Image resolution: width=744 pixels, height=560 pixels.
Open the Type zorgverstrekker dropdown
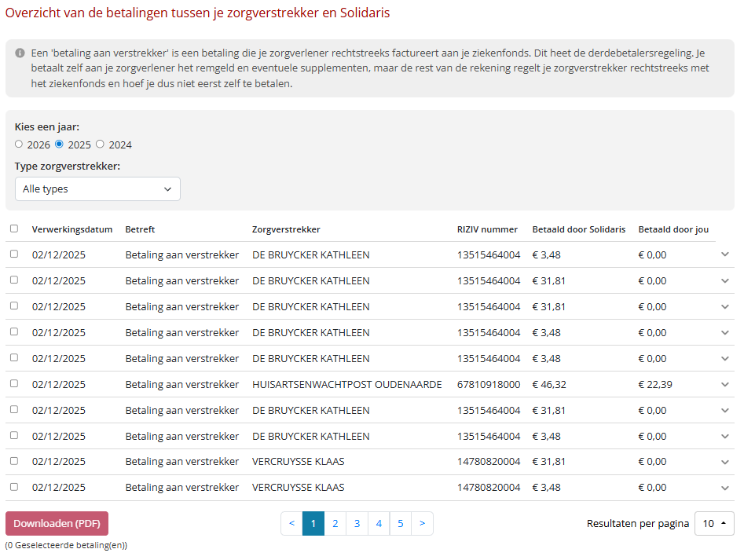click(x=97, y=189)
